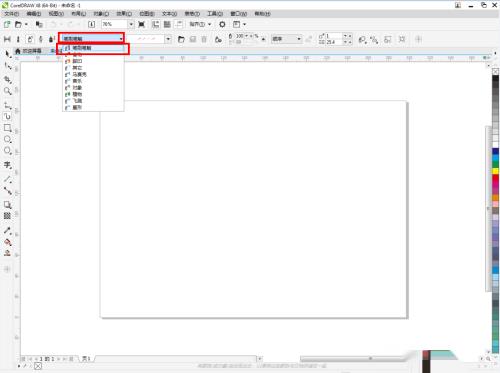
Task: Choose the Sprayer mode icon
Action: click(30, 39)
